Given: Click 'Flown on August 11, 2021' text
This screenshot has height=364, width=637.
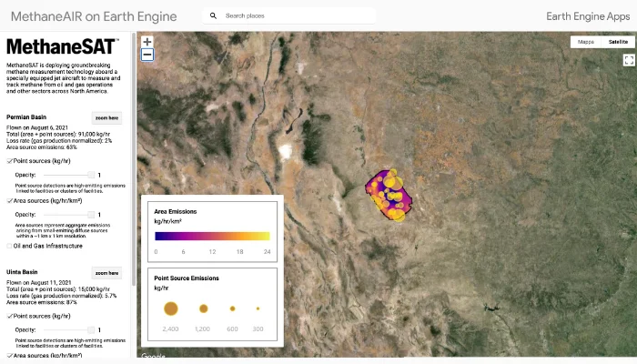Looking at the screenshot, I should [38, 282].
